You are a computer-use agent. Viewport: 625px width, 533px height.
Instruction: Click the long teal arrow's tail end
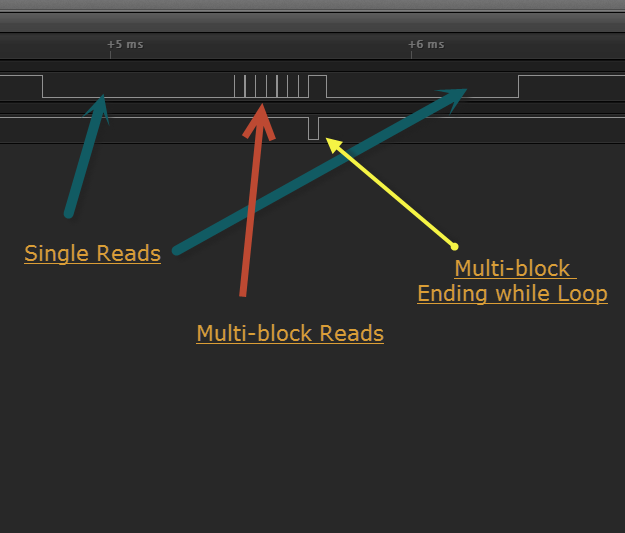pos(176,250)
